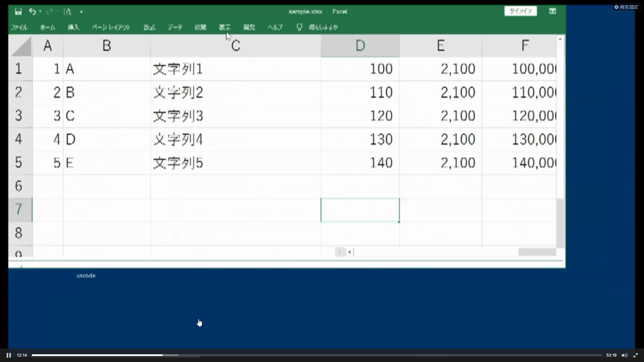This screenshot has width=644, height=362.
Task: Click the 何をしますか search field
Action: click(x=323, y=27)
